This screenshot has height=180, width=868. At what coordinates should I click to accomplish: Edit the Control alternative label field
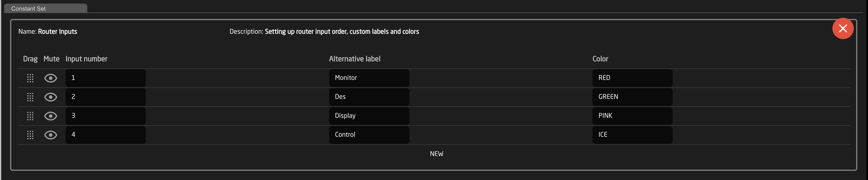point(369,135)
